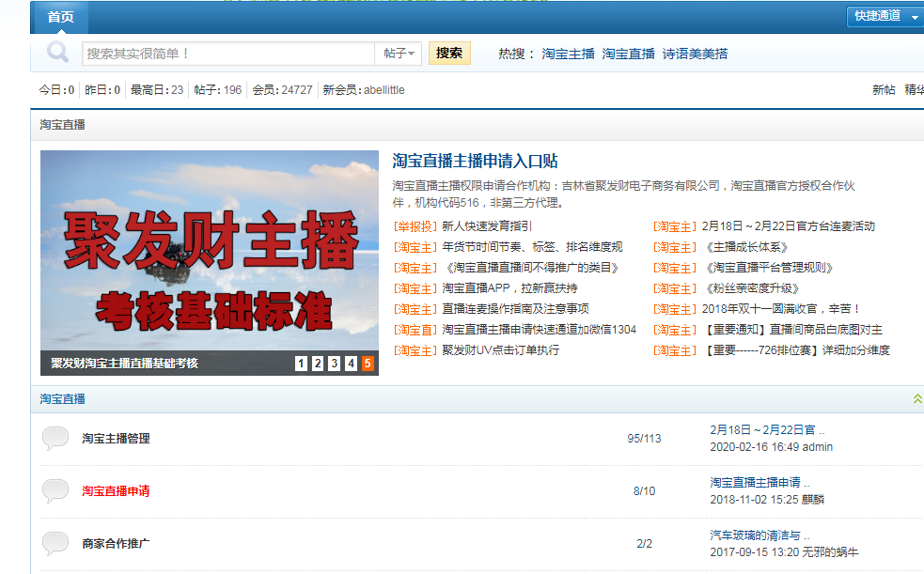Click speech bubble icon beside 淘宝直播申请
Screen dimensions: 924x574
click(55, 491)
